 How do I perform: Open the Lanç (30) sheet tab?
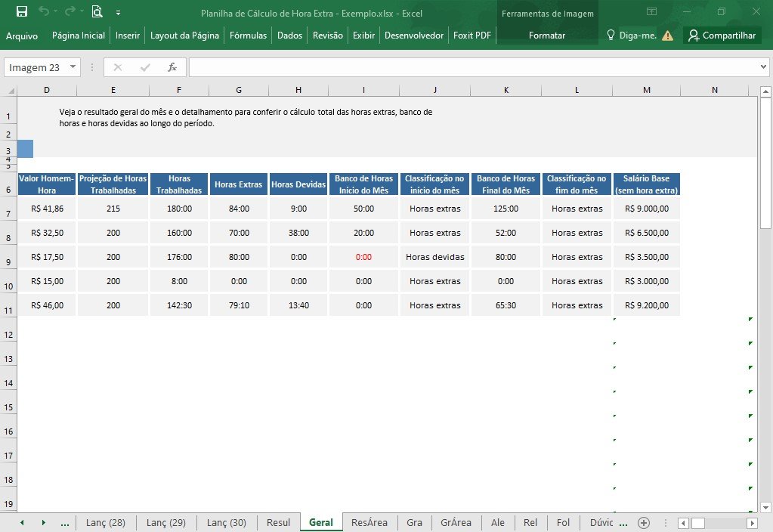click(226, 523)
